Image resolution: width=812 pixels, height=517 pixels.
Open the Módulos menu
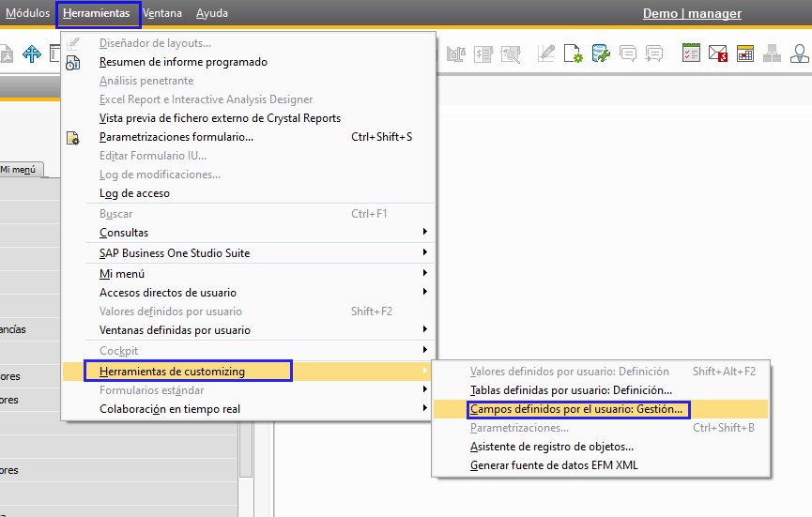click(27, 13)
